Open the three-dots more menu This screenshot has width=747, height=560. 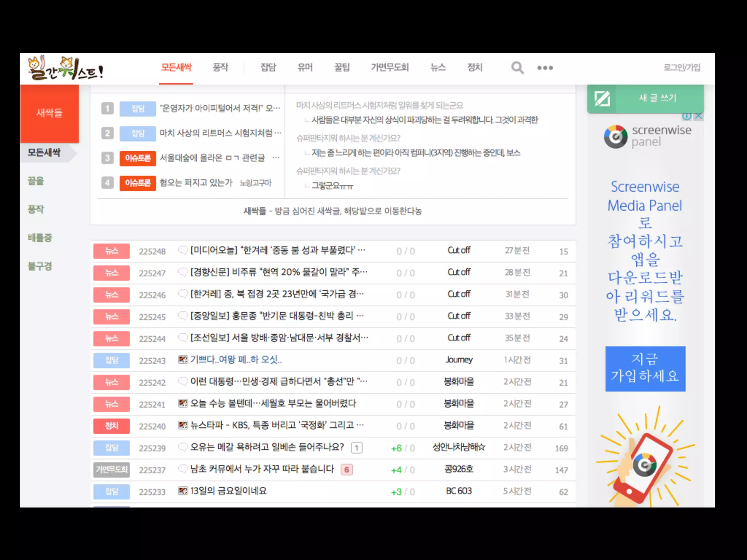[x=545, y=68]
